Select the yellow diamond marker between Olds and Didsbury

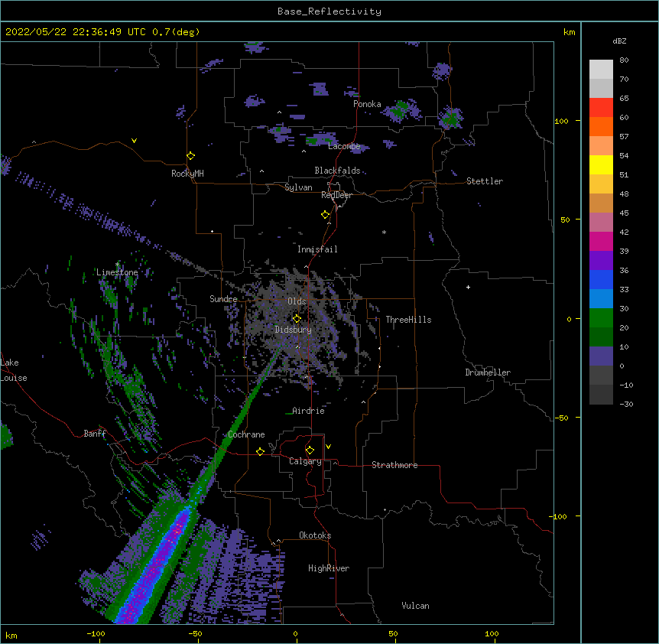click(297, 318)
